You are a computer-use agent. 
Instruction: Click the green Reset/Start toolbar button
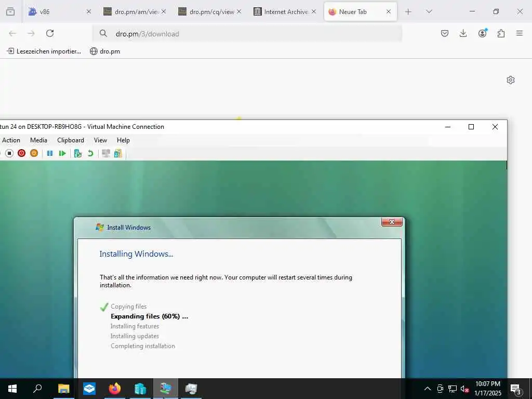tap(62, 153)
